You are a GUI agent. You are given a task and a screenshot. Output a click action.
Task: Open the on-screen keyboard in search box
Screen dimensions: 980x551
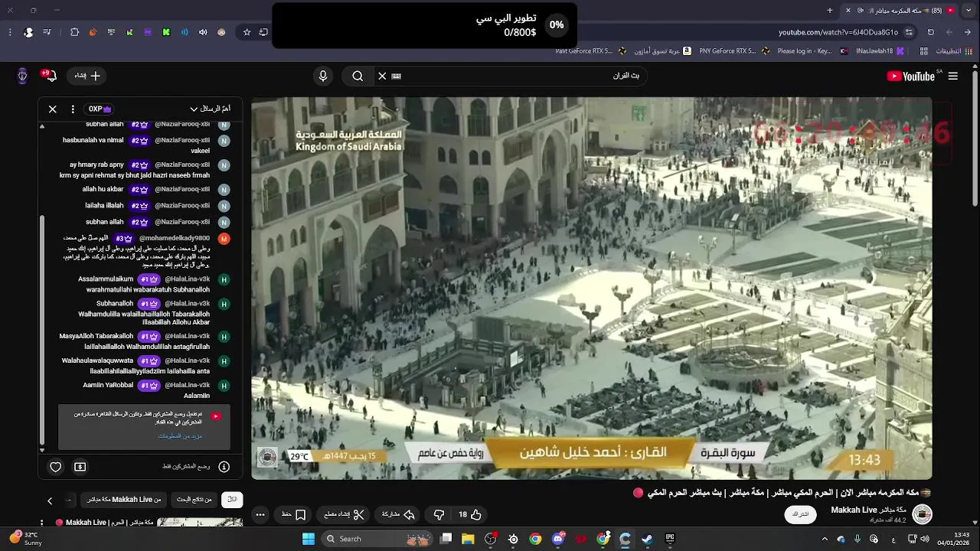[x=397, y=76]
